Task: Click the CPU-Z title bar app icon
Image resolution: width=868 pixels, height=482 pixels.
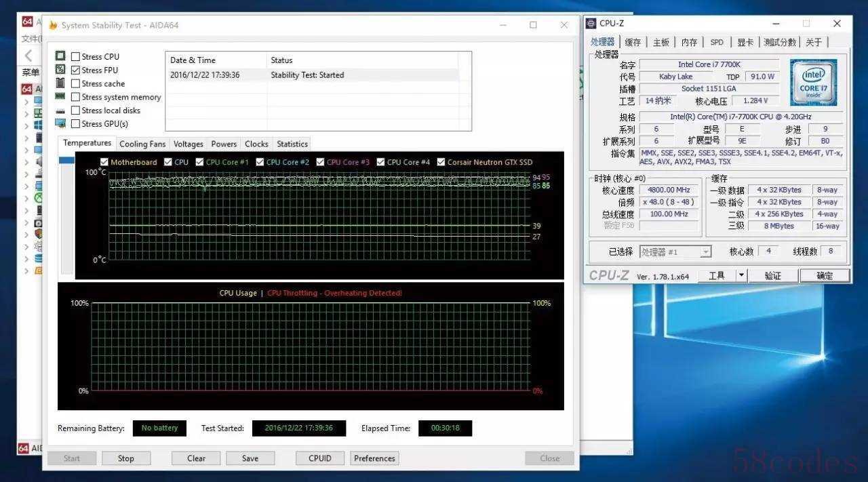Action: [591, 24]
